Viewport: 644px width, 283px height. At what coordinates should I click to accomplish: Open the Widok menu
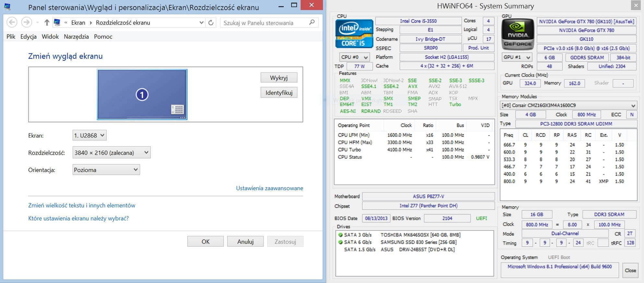click(x=50, y=37)
